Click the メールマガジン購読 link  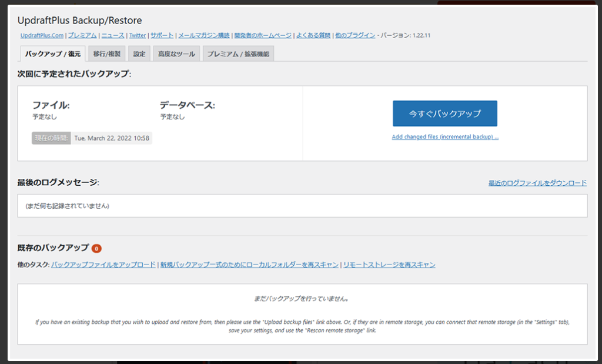[x=204, y=35]
